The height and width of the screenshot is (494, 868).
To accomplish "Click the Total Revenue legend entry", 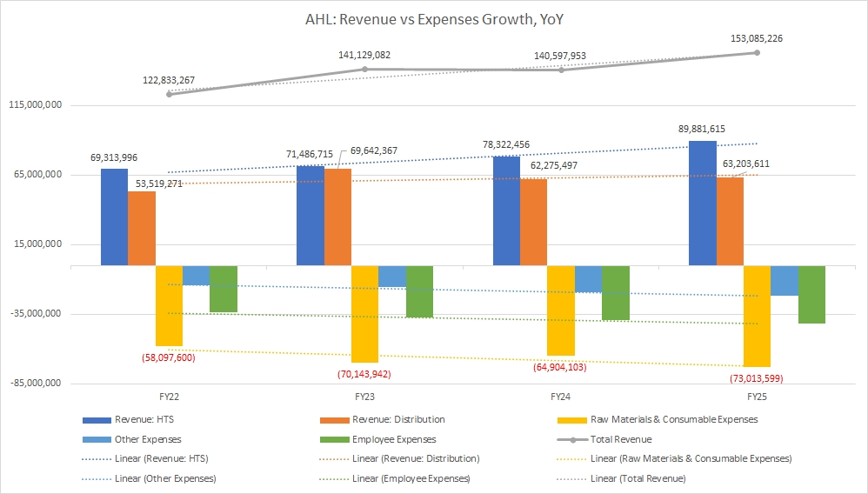I will click(620, 440).
